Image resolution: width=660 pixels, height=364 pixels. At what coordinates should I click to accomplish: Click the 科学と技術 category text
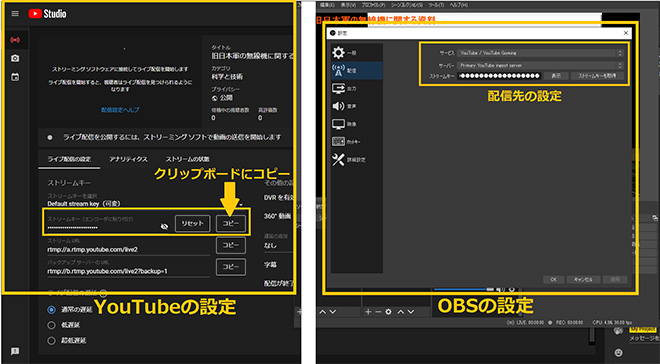point(227,77)
